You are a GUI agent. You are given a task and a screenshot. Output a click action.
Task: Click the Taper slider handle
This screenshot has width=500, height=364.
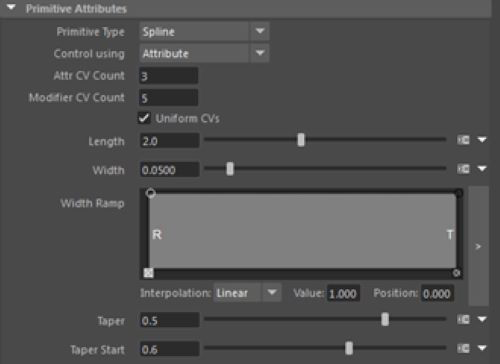click(x=385, y=319)
